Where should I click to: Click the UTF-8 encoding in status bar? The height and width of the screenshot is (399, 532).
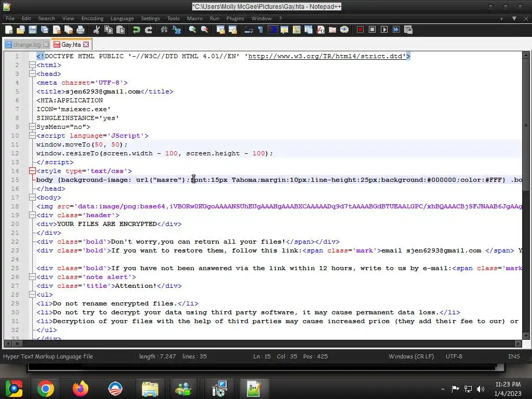tap(454, 356)
